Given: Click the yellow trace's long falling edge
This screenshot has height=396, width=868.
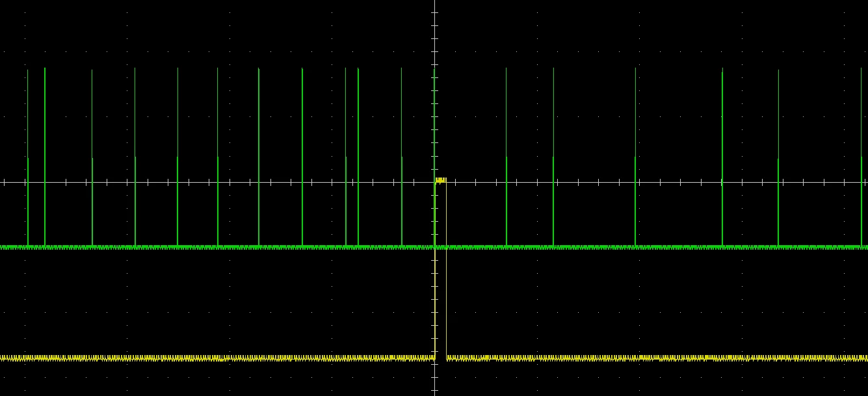Looking at the screenshot, I should (x=447, y=269).
